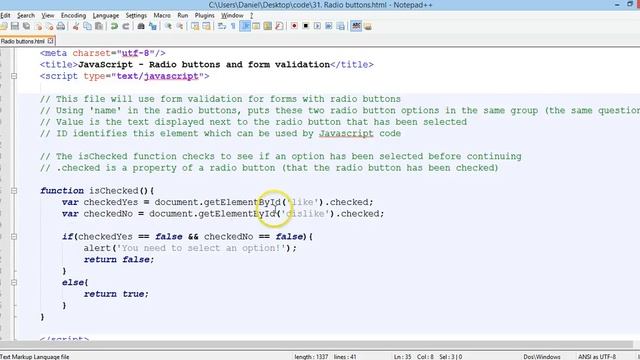Open the User Defined Language icon
The height and width of the screenshot is (360, 640).
click(256, 27)
